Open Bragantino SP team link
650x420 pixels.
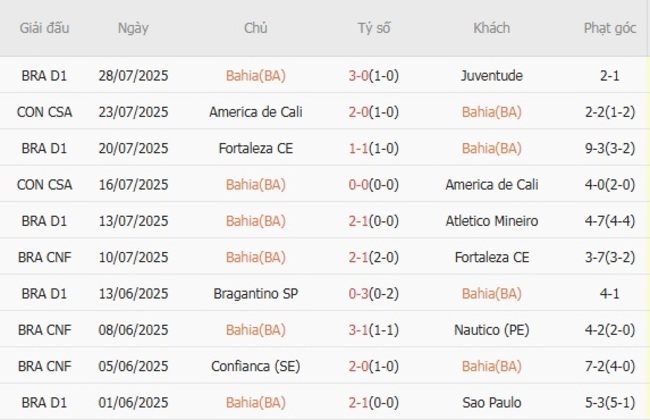point(255,294)
